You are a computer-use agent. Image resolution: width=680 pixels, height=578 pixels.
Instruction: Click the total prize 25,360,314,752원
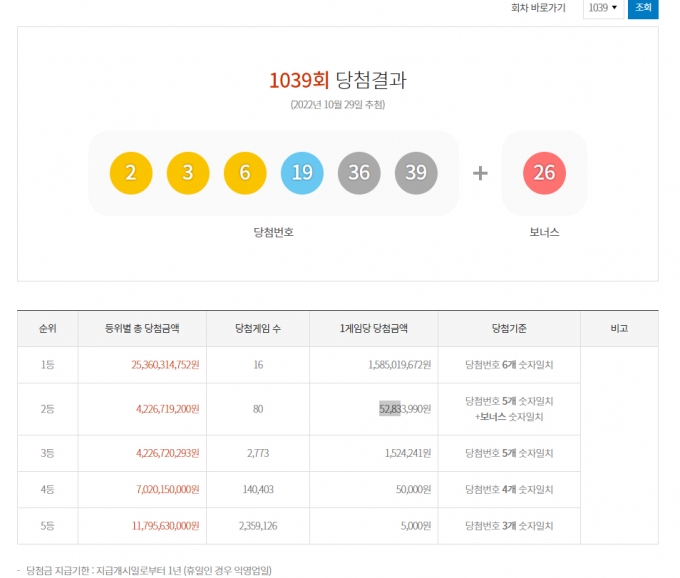(165, 365)
